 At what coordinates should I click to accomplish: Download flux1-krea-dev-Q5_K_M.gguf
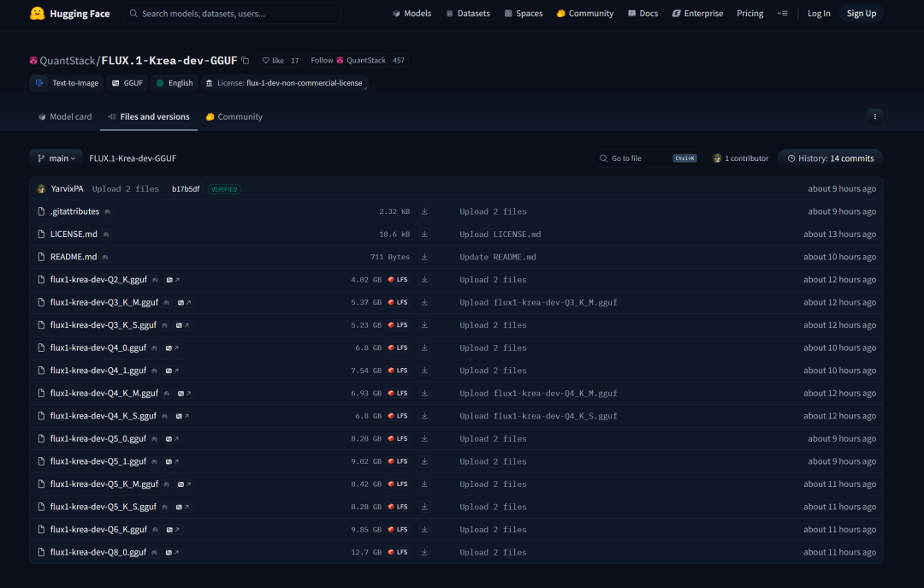(x=424, y=484)
